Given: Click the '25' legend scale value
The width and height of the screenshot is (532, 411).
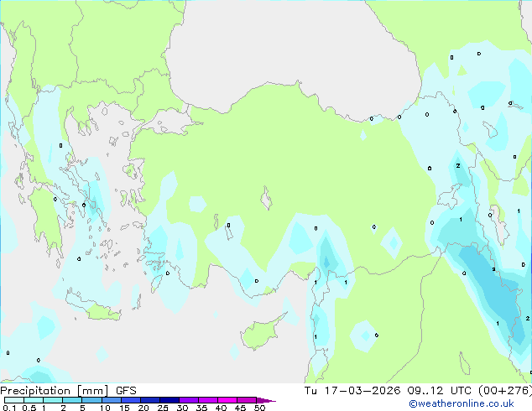Looking at the screenshot, I should click(163, 408).
